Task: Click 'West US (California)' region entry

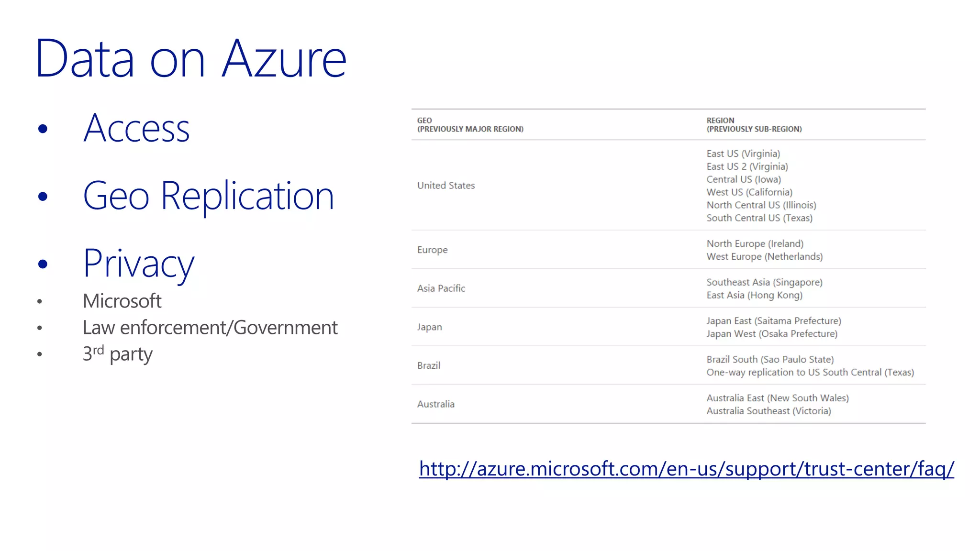Action: (749, 192)
